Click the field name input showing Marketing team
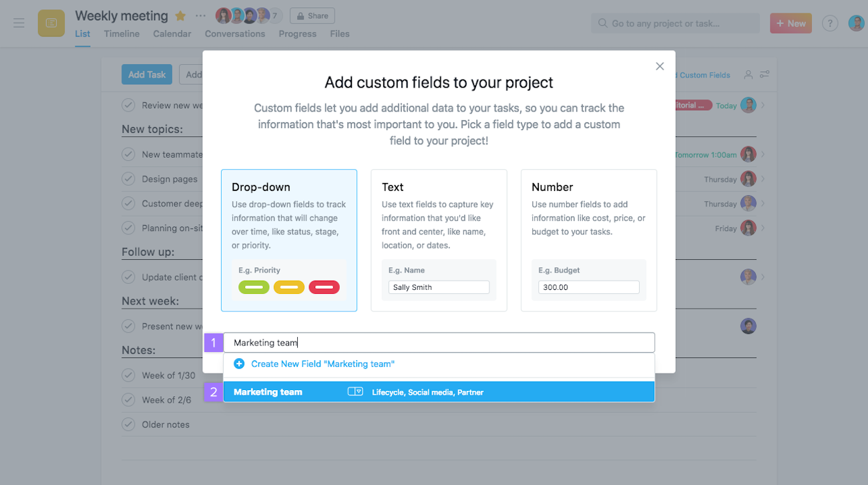This screenshot has width=868, height=485. click(x=439, y=342)
